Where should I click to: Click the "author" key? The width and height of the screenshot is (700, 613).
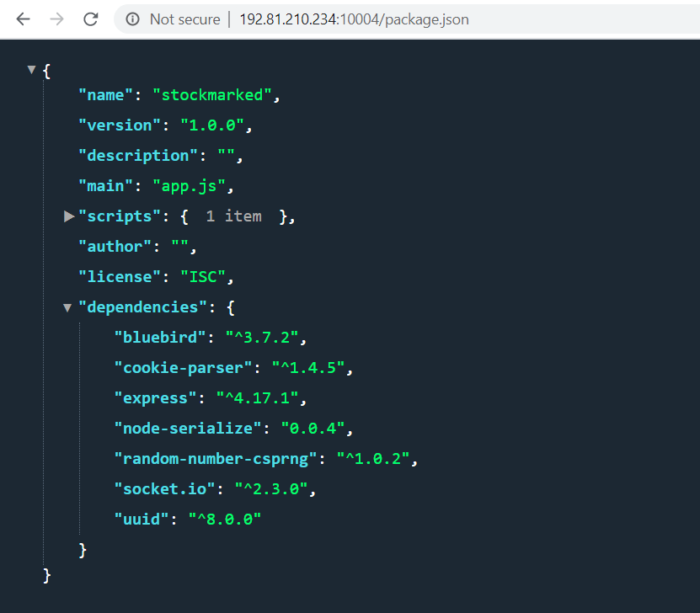[115, 247]
